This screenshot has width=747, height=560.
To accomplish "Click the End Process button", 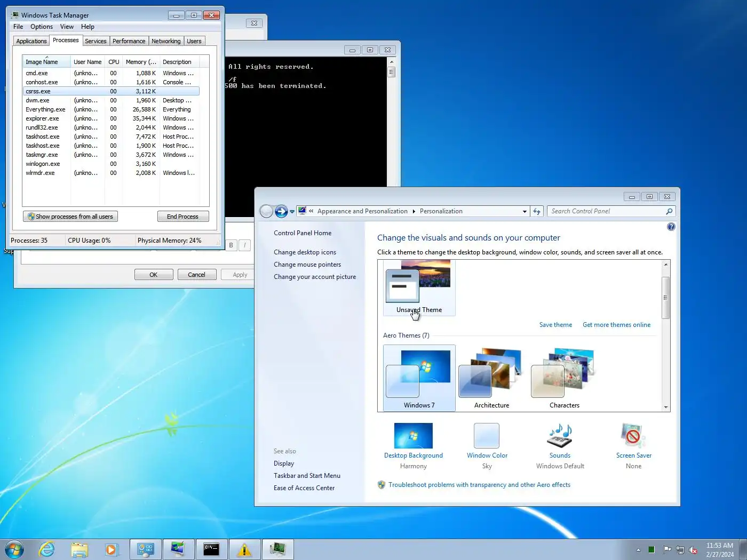I will click(x=182, y=217).
